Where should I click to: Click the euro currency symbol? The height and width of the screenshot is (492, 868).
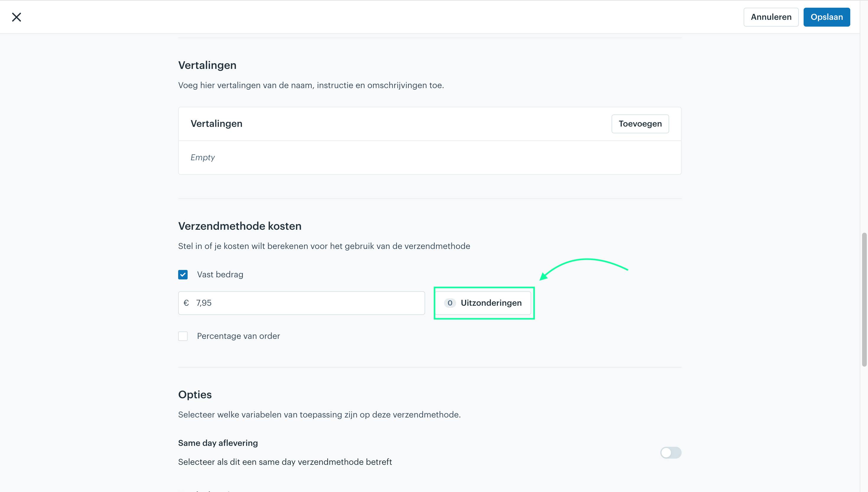(186, 303)
